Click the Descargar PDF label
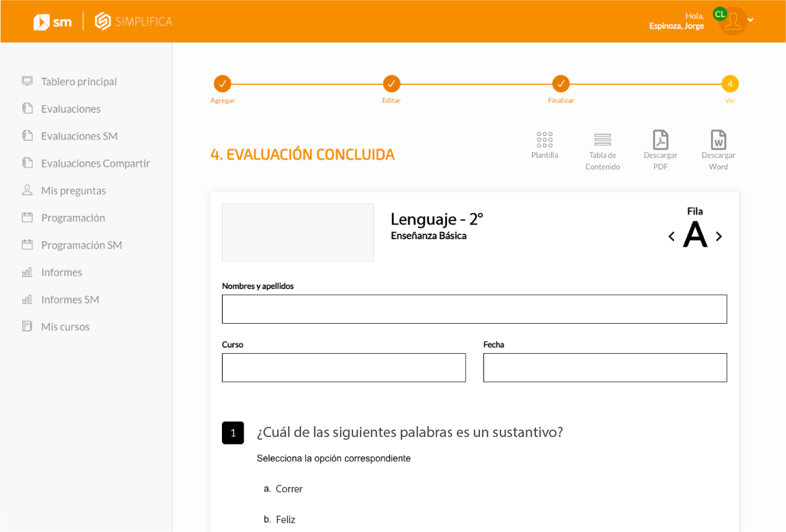Viewport: 786px width, 532px height. pos(660,161)
